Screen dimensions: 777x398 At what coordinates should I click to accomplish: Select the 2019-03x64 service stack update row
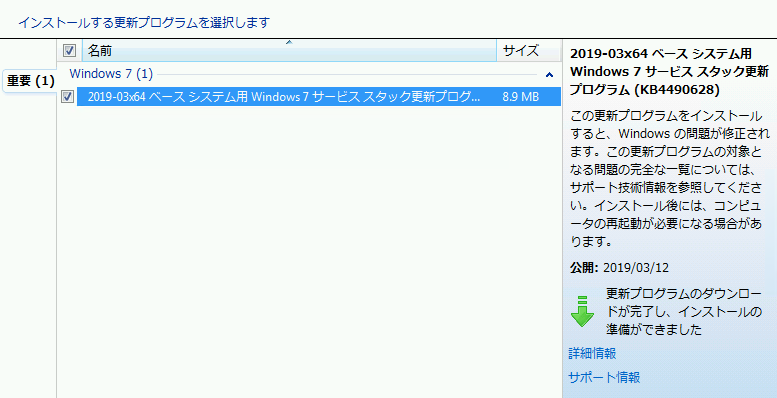[319, 97]
